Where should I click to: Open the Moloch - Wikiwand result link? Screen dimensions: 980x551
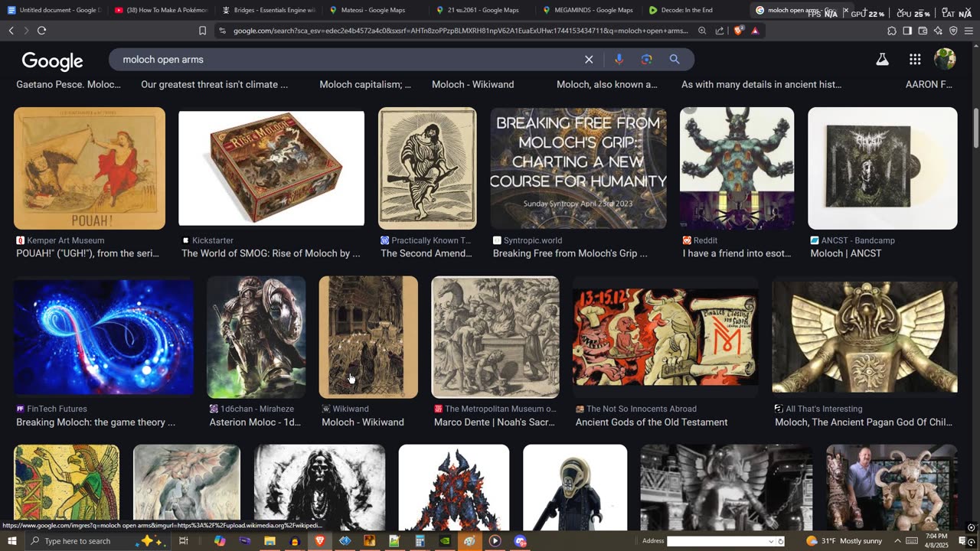coord(362,422)
